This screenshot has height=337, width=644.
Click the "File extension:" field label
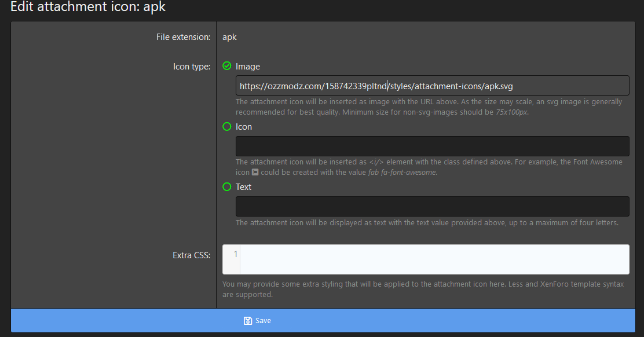tap(183, 37)
